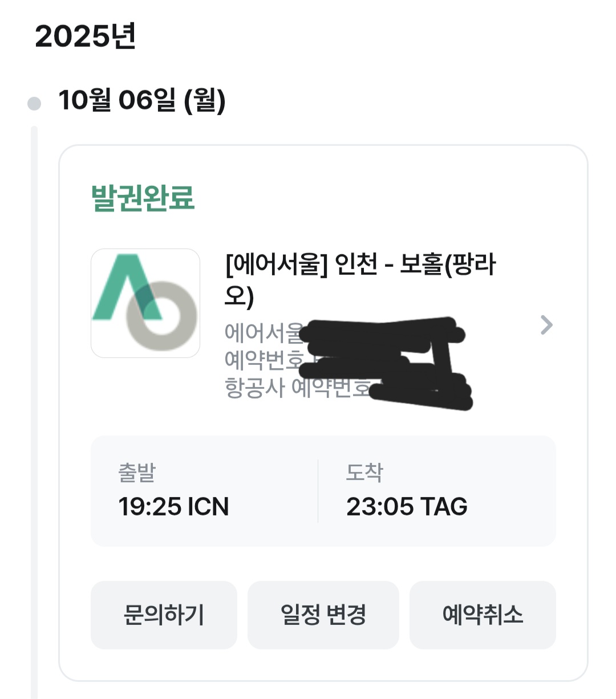Tap the 23:05 TAG arrival time

[x=407, y=506]
